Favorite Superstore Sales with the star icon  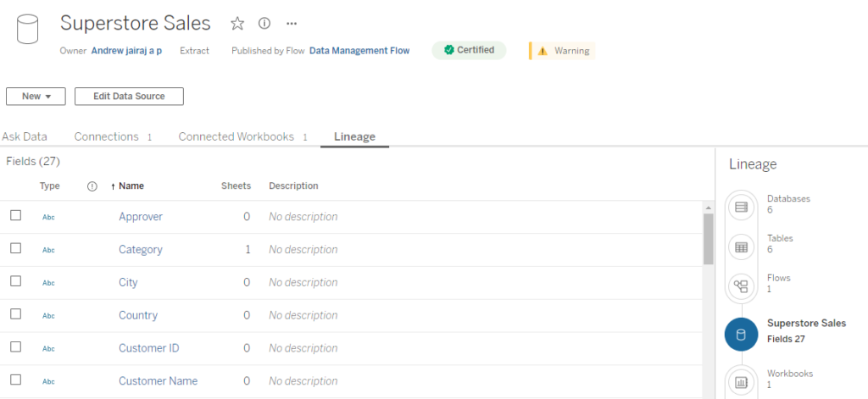point(237,23)
